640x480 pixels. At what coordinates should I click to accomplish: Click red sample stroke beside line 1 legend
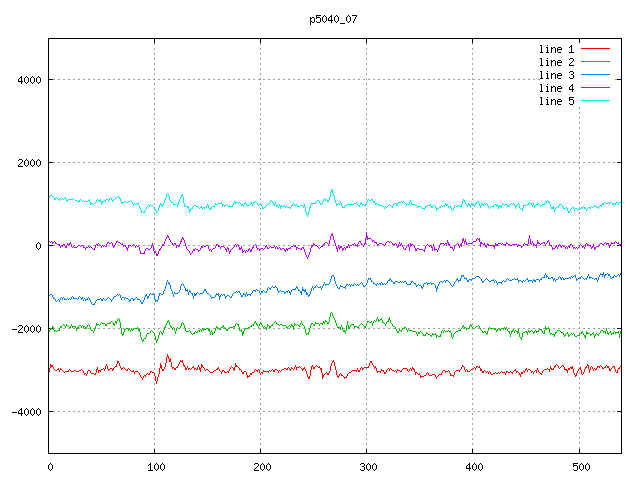tap(595, 49)
